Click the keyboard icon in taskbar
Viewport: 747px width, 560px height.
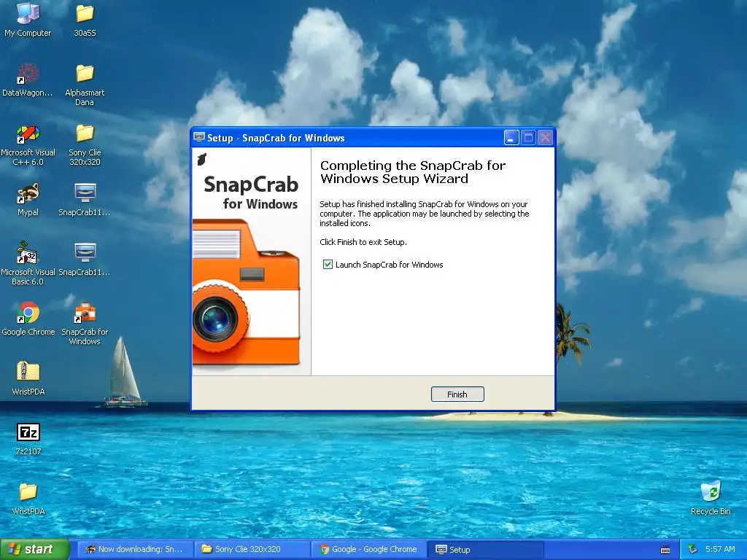[665, 550]
